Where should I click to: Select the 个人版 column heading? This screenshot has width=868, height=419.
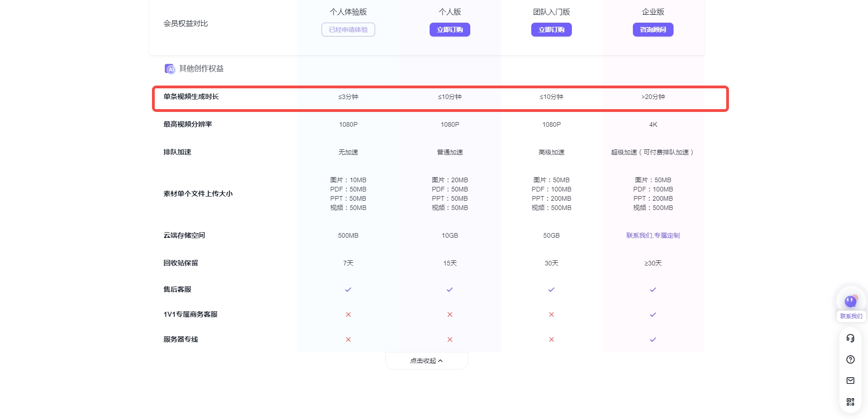(450, 12)
